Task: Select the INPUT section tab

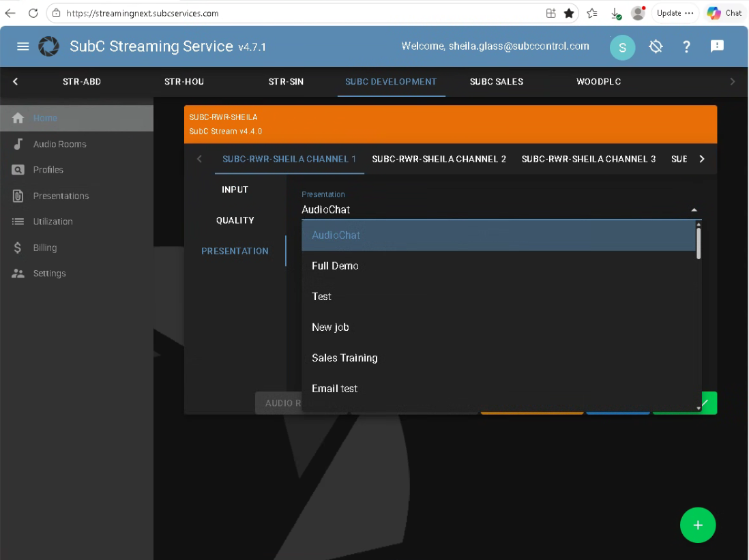Action: coord(235,190)
